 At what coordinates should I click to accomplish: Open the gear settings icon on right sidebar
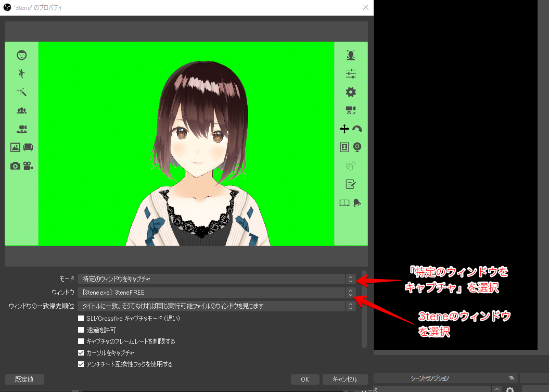click(x=350, y=92)
